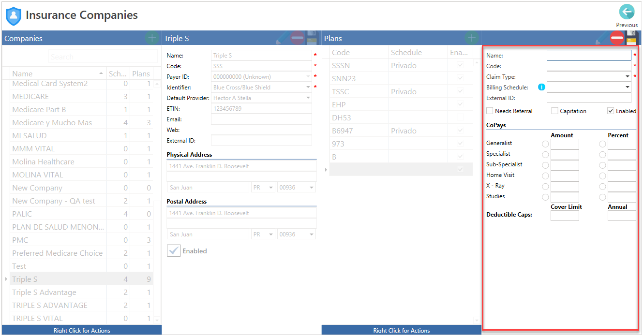The image size is (644, 336).
Task: Click the plans Ena... column header
Action: coord(460,52)
